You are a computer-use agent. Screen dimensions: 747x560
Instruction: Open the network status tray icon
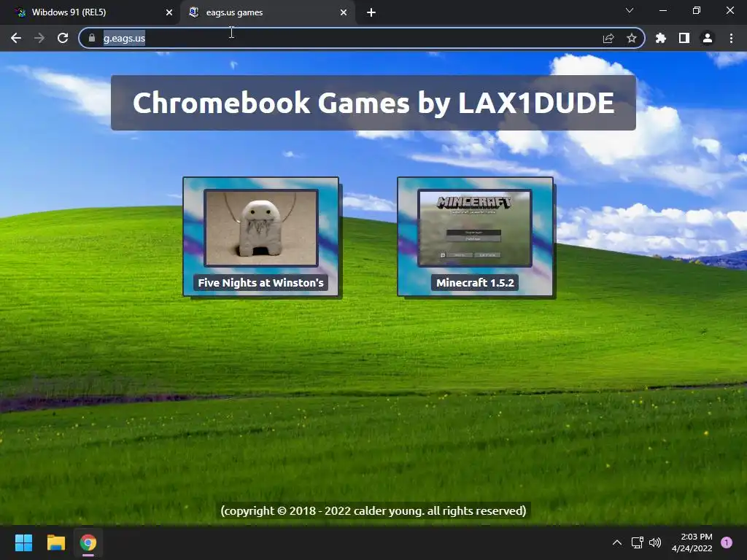click(x=637, y=542)
